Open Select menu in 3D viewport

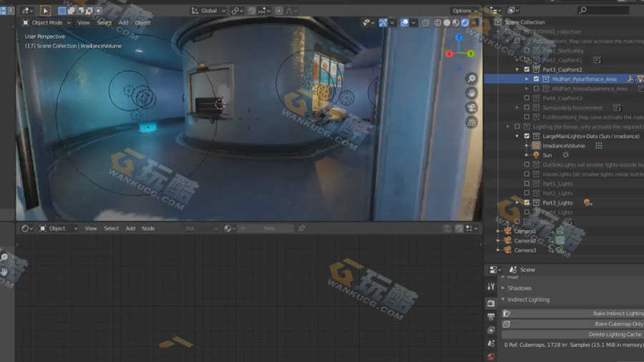(x=104, y=23)
